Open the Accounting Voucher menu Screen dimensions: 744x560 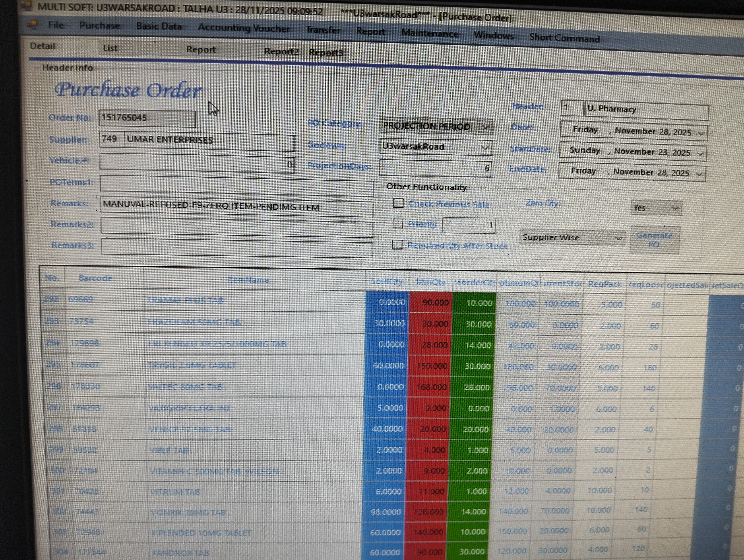pyautogui.click(x=243, y=28)
